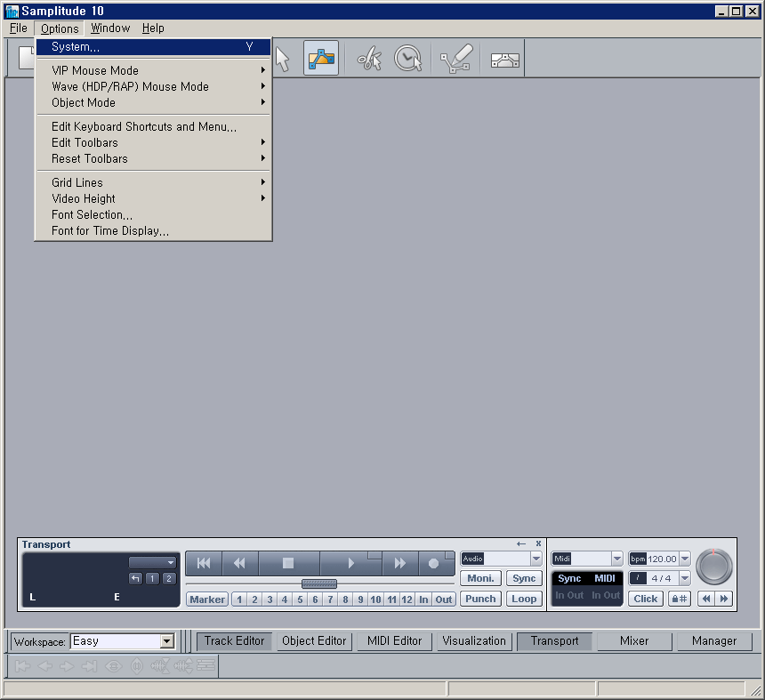Open the Mixer panel
765x700 pixels.
[634, 641]
